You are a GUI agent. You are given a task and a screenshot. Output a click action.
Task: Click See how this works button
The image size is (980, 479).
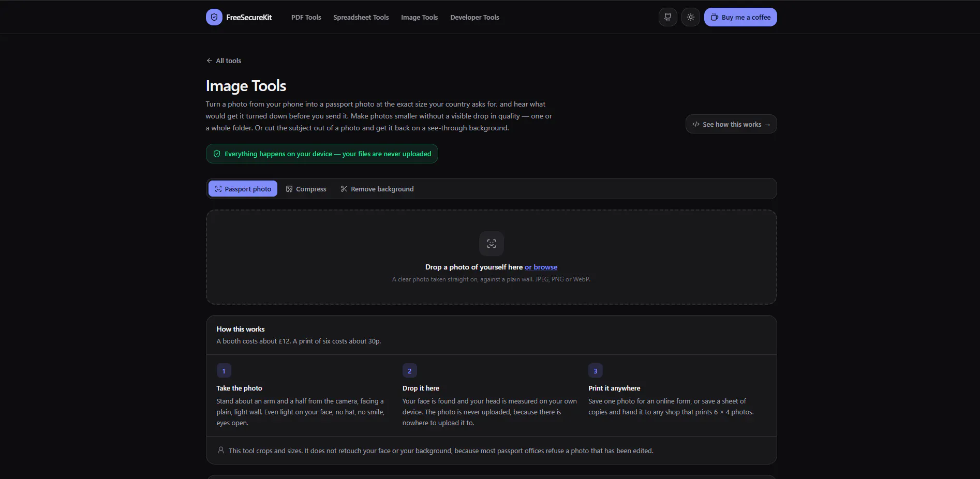pos(731,124)
